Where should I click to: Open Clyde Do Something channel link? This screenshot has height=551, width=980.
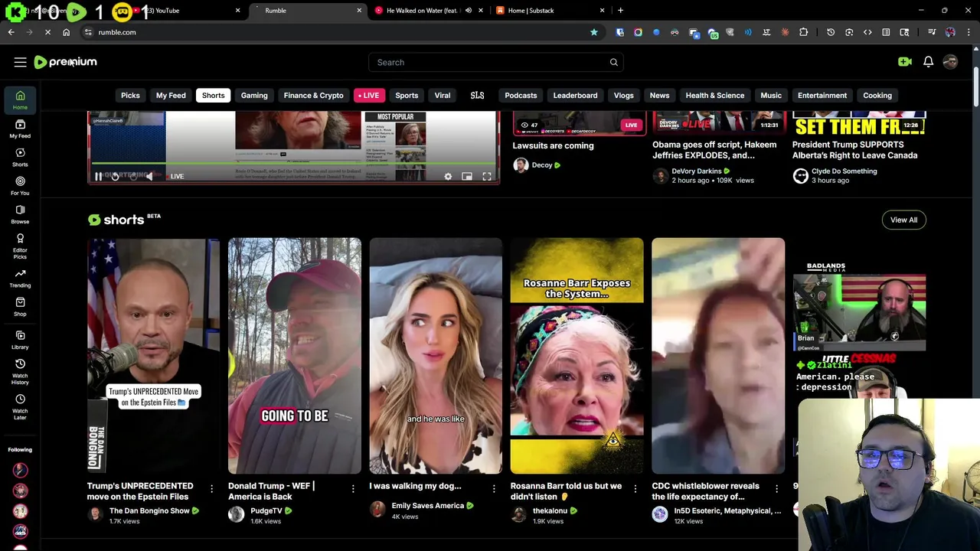pos(844,171)
